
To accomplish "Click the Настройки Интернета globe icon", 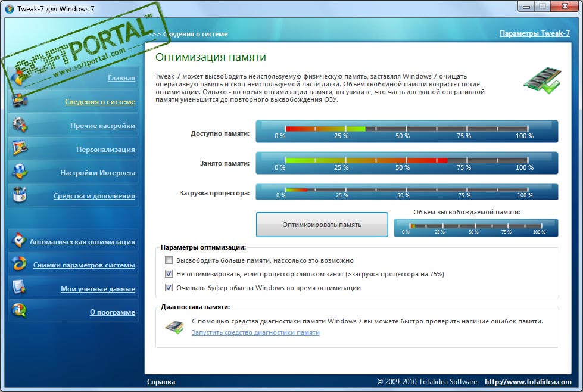I will tap(19, 172).
